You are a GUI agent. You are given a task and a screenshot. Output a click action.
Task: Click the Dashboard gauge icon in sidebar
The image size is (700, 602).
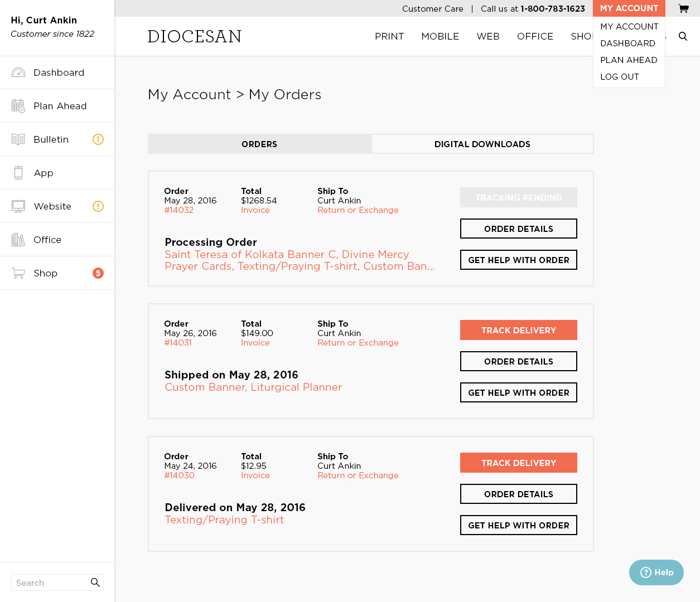point(18,72)
